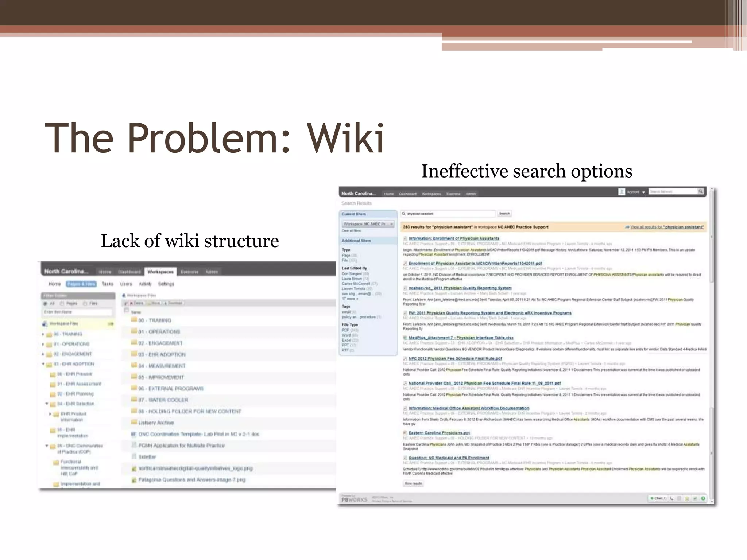This screenshot has width=747, height=560.
Task: Collapse the ONC Communities of Practice tree node
Action: point(47,446)
